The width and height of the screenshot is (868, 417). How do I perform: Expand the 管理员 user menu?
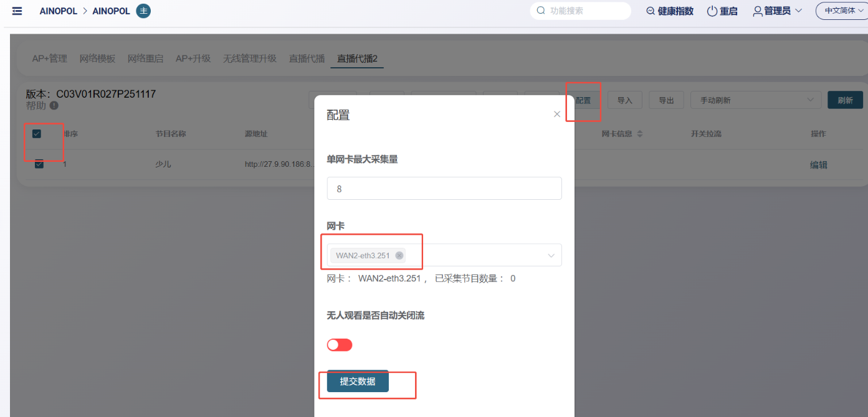pyautogui.click(x=777, y=11)
